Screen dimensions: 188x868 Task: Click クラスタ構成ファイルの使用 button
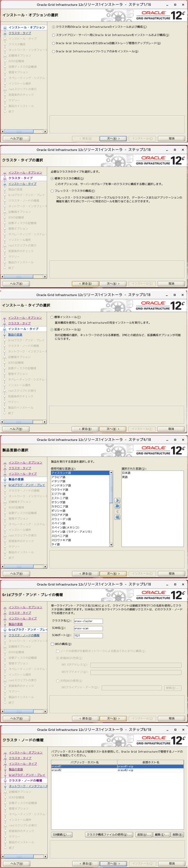click(109, 834)
